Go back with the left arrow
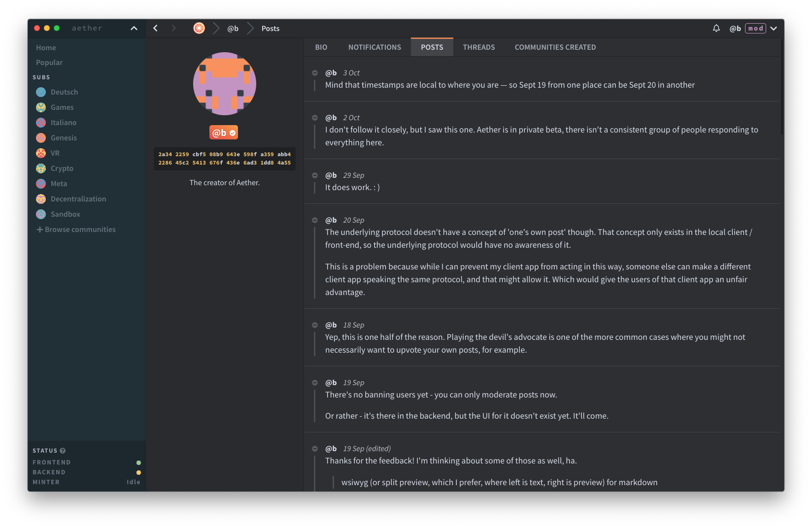 [x=156, y=28]
